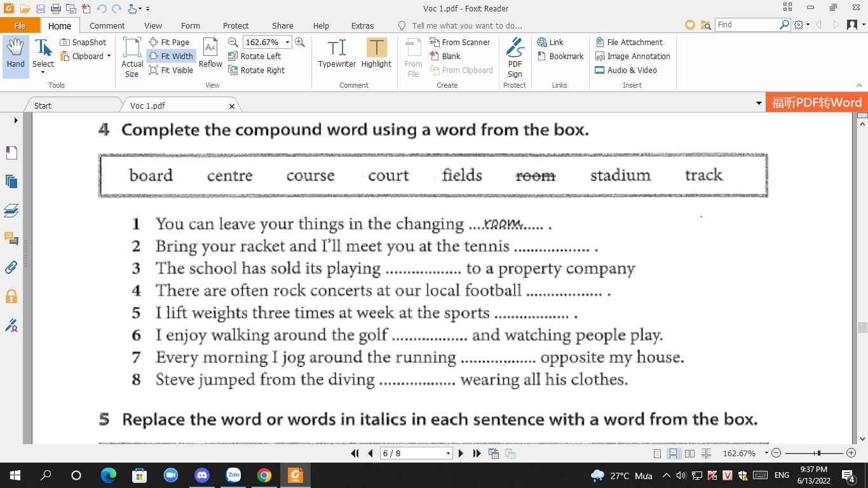Click the Undo arrow icon
Image resolution: width=868 pixels, height=488 pixels.
[x=102, y=9]
